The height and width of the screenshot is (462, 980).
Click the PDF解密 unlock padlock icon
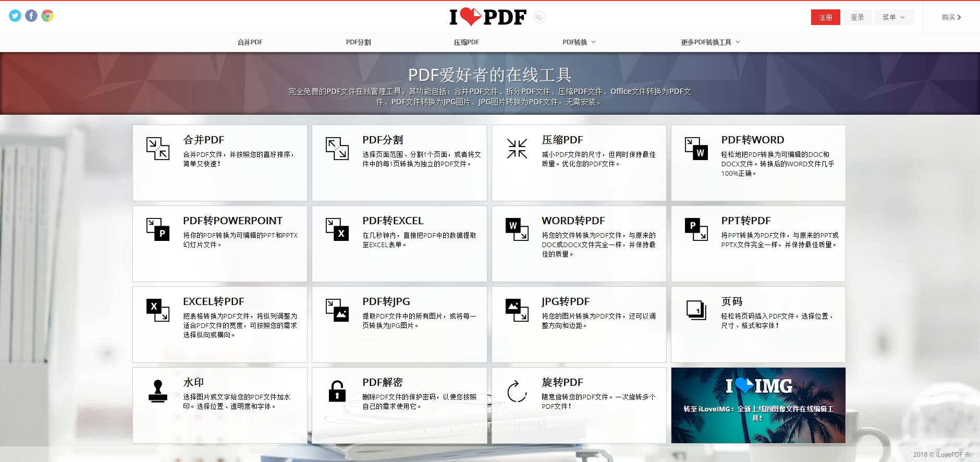pos(337,391)
